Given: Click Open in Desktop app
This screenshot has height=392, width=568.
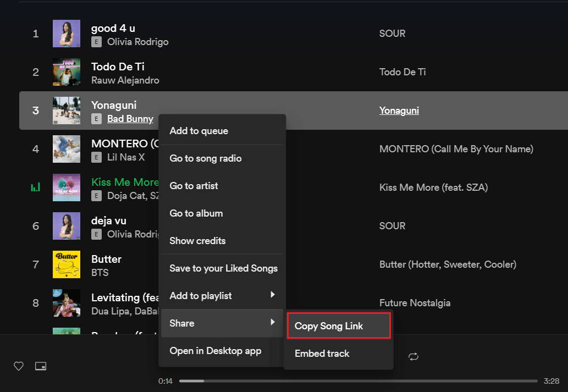Looking at the screenshot, I should coord(216,351).
